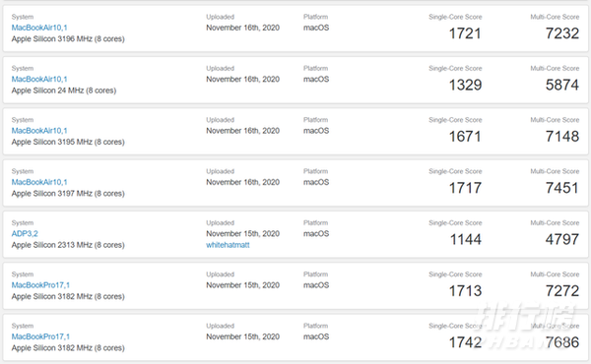This screenshot has height=364, width=591.
Task: Click the multi-core score 5874
Action: pos(562,85)
